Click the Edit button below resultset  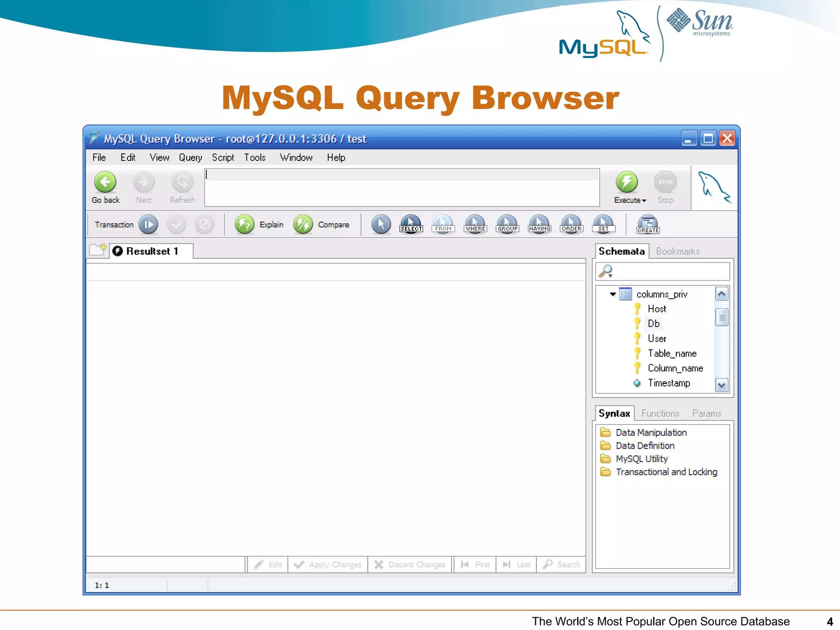[267, 564]
